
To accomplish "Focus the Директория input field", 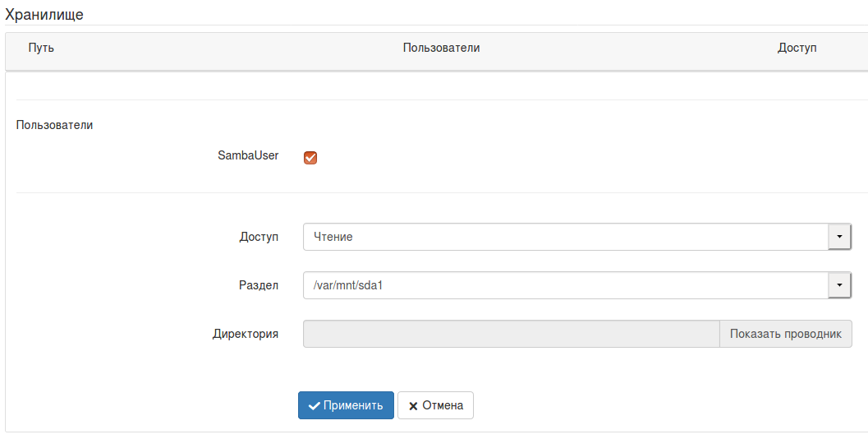I will (x=511, y=334).
